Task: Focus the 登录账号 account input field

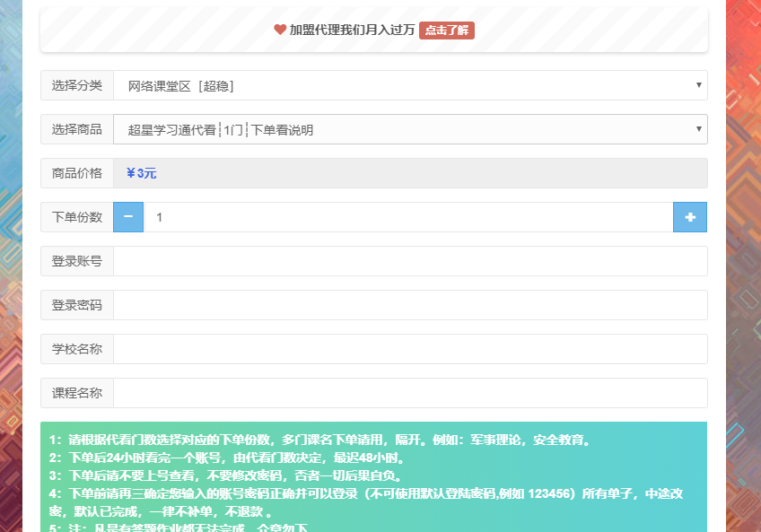Action: pyautogui.click(x=410, y=261)
